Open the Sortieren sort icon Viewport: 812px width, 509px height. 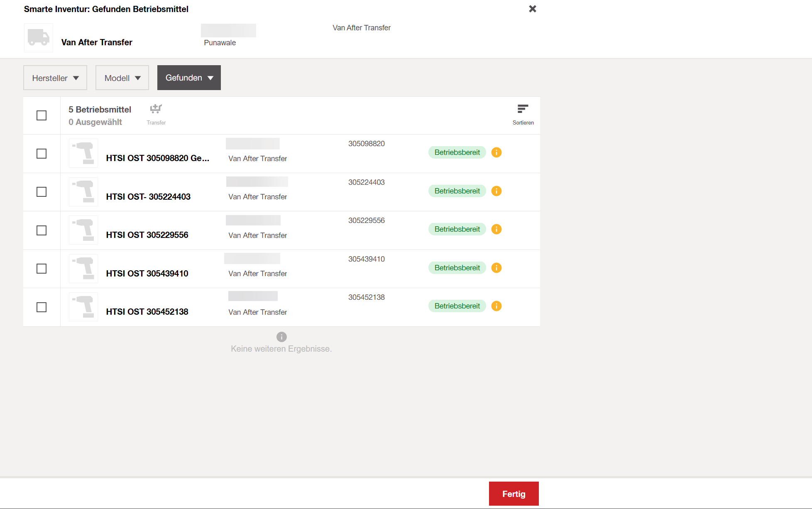pyautogui.click(x=523, y=109)
